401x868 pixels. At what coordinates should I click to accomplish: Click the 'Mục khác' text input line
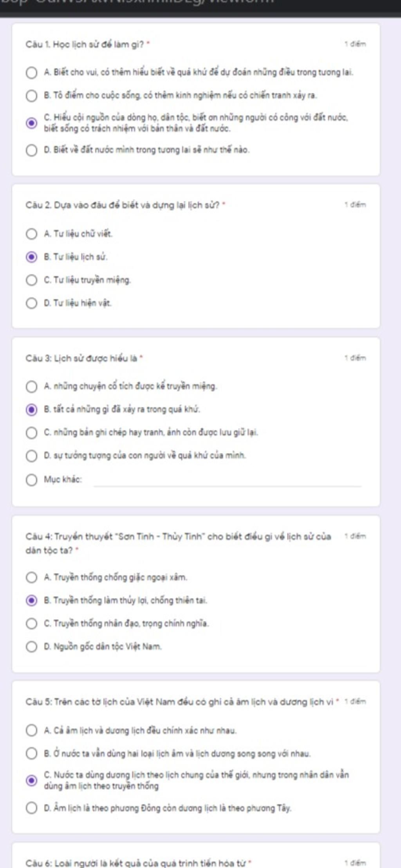coord(228,481)
